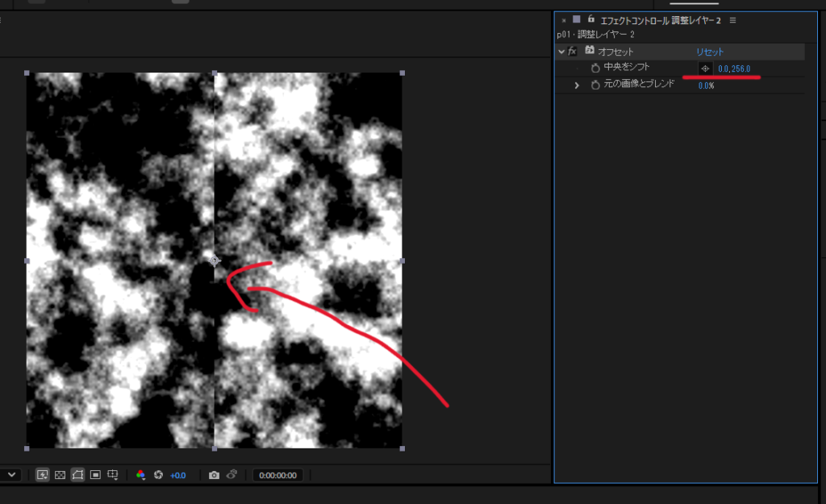Screen dimensions: 826x504
Task: Click the +0.0 exposure value
Action: [177, 475]
